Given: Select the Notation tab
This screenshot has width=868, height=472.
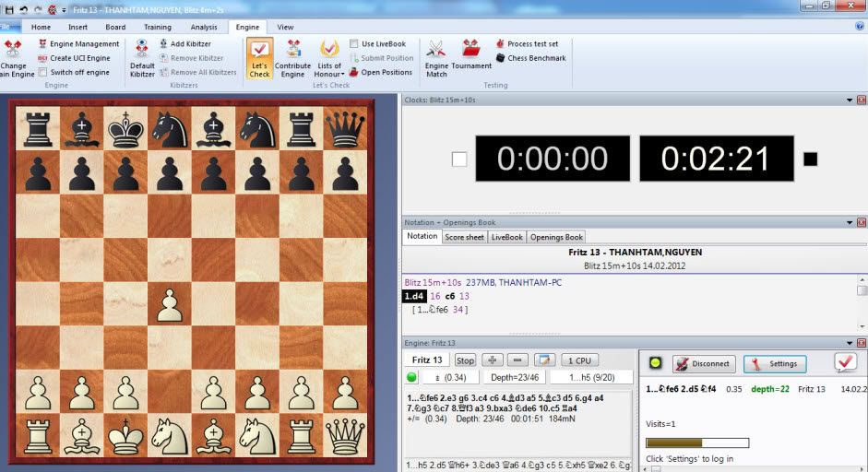Looking at the screenshot, I should point(422,236).
